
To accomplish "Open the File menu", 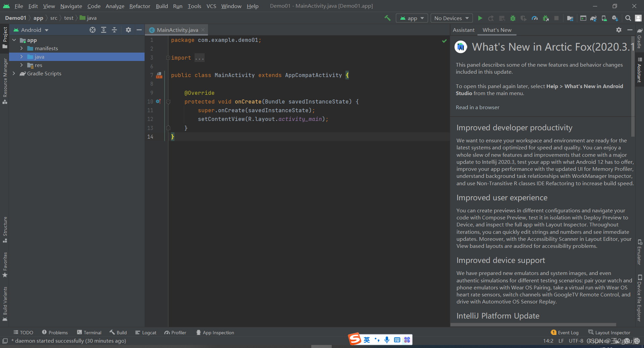I will pos(19,6).
